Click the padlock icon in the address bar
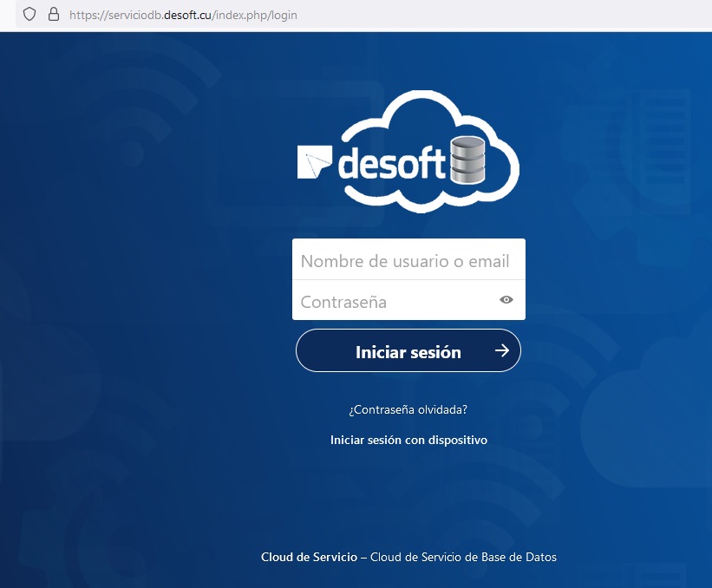 [52, 15]
